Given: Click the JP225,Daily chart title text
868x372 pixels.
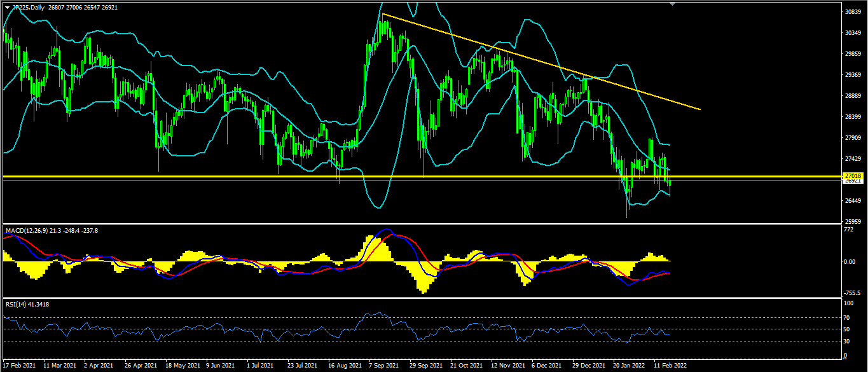Looking at the screenshot, I should (29, 7).
